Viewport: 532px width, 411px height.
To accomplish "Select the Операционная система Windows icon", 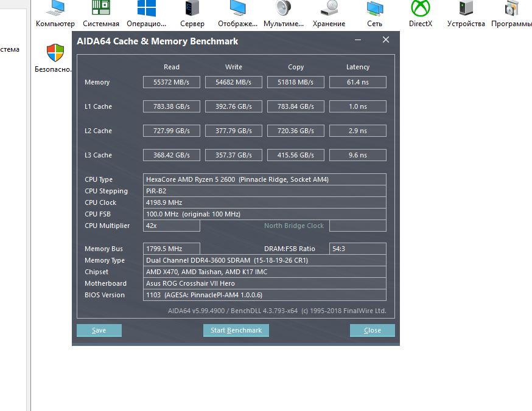I will coord(147,8).
